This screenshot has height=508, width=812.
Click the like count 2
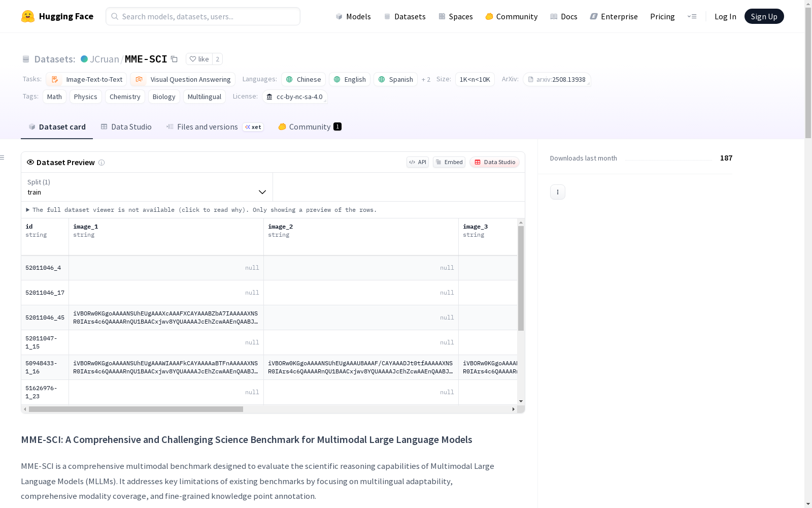[x=217, y=59]
